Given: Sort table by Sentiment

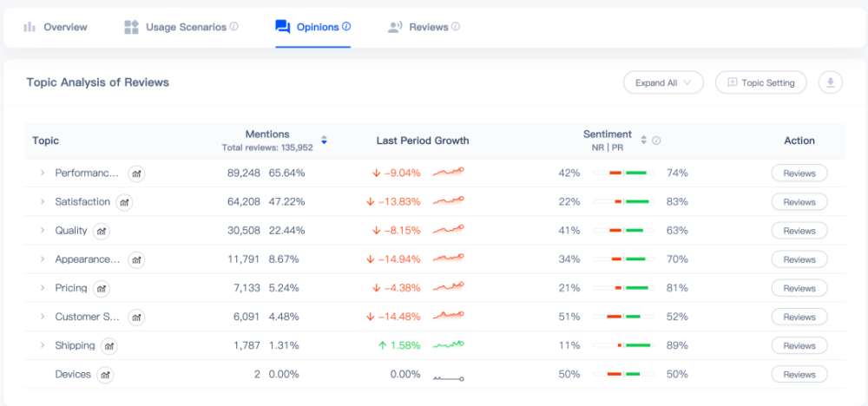Looking at the screenshot, I should click(x=644, y=141).
